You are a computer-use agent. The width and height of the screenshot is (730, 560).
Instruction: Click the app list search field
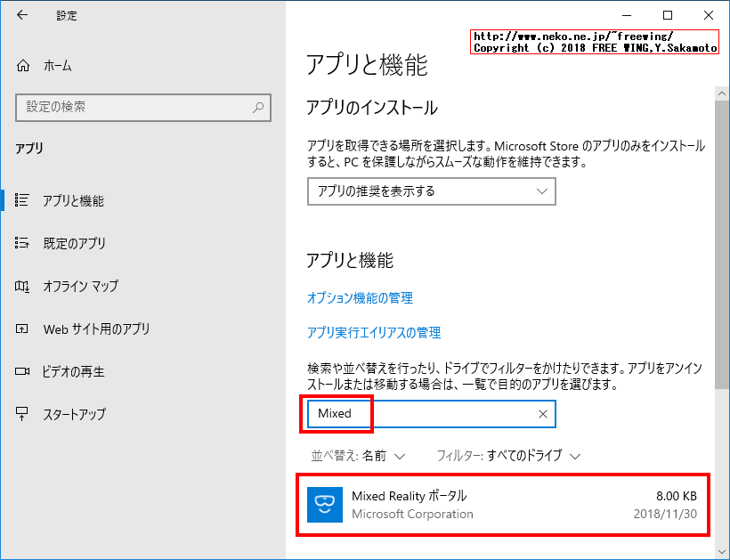427,414
